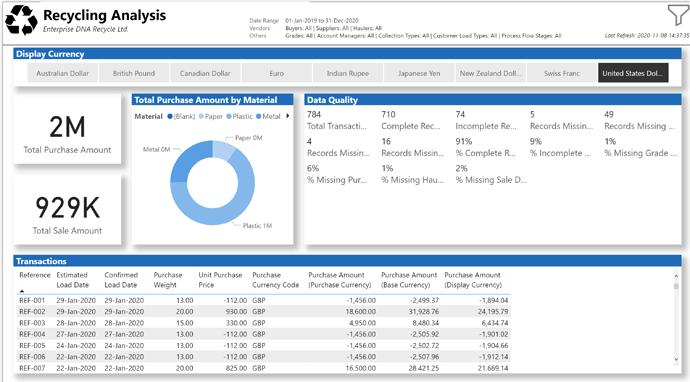Click 710 Complete Records value

[388, 114]
